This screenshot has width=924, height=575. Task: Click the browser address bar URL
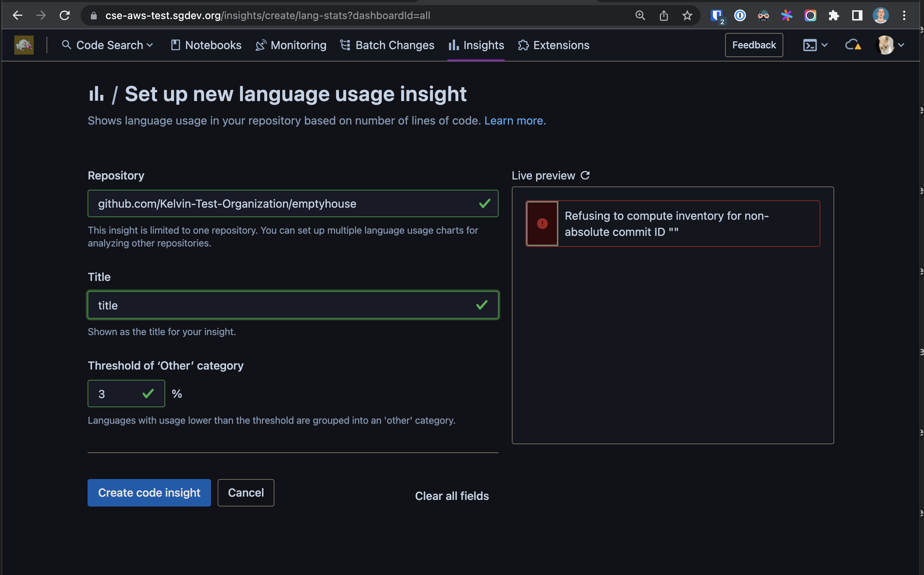pyautogui.click(x=268, y=16)
